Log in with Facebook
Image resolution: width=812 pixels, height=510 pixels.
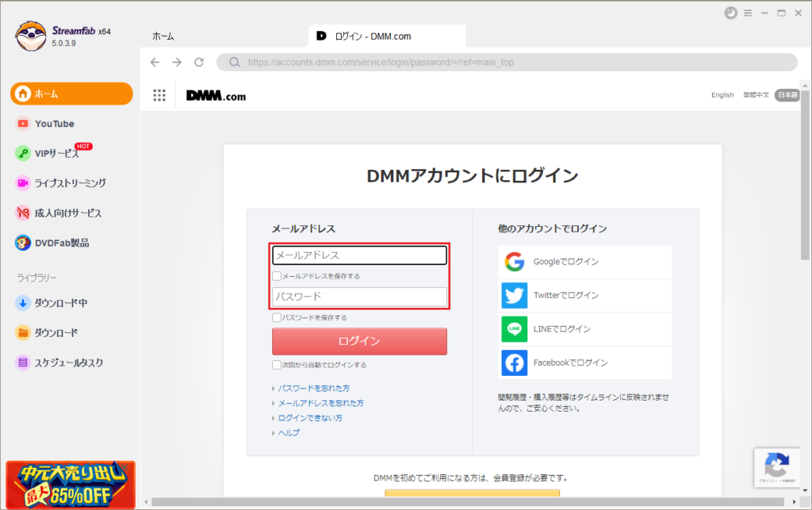click(x=585, y=362)
